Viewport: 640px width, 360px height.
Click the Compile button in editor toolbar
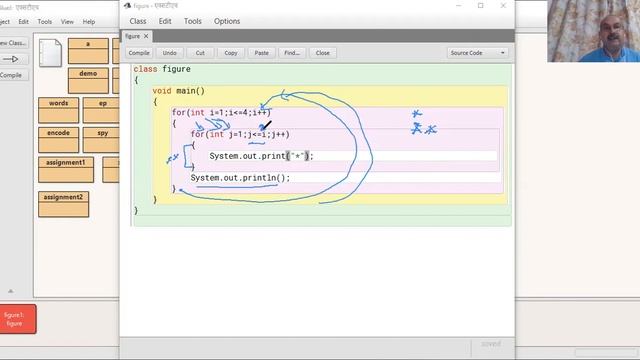(139, 53)
